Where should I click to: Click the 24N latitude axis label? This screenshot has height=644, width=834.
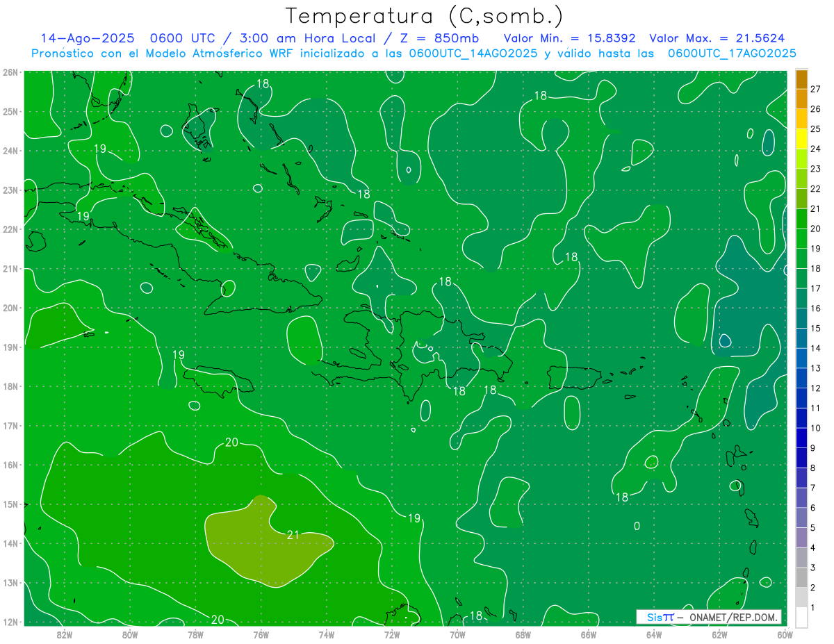point(10,151)
